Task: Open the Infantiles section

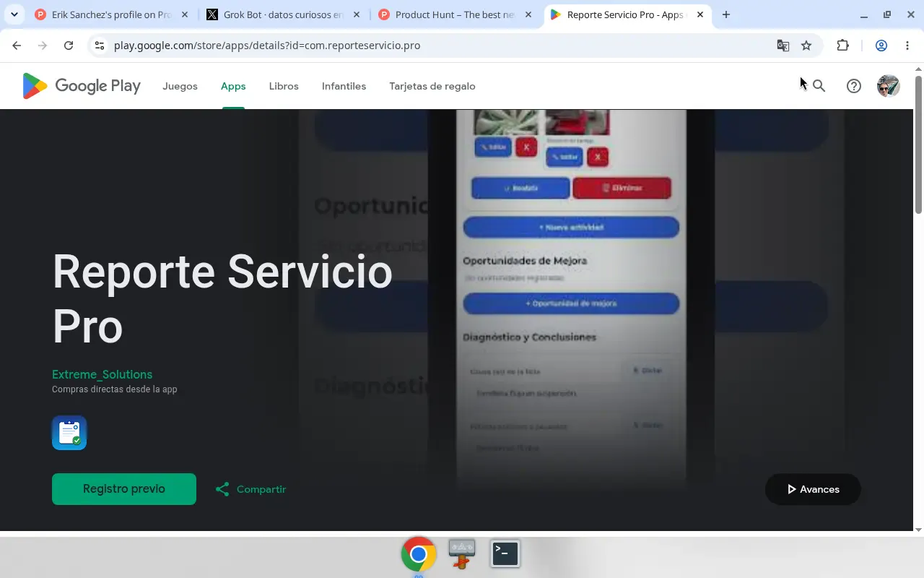Action: 344,86
